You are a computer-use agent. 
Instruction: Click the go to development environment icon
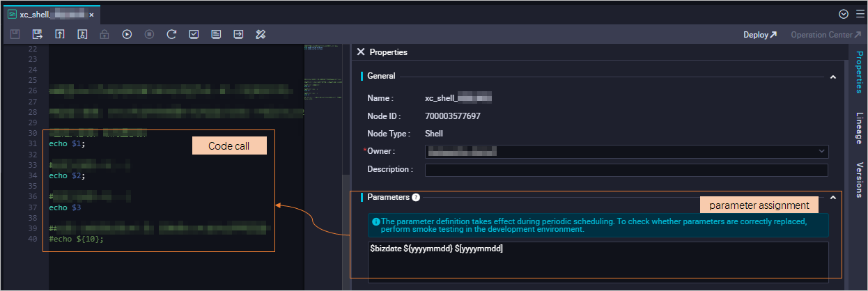pyautogui.click(x=238, y=34)
